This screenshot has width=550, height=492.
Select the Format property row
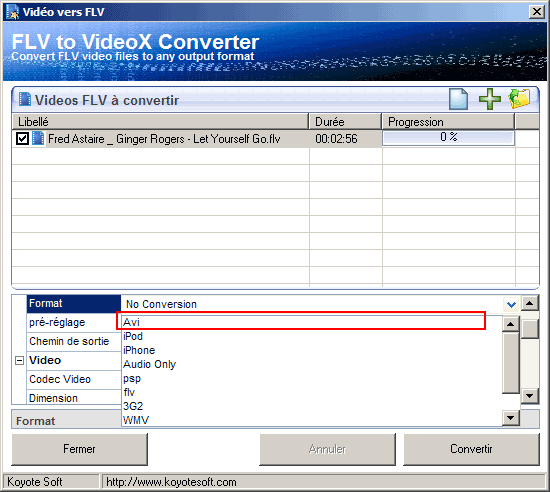74,303
